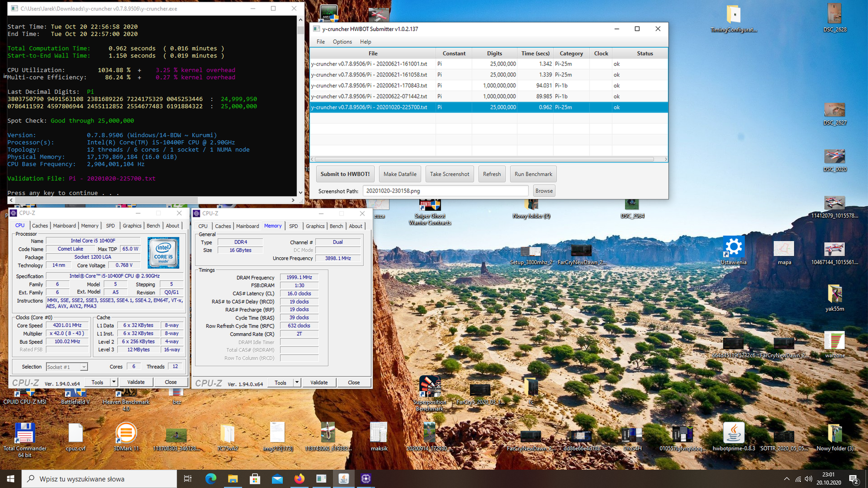Launch Firefox from the taskbar

[x=299, y=479]
